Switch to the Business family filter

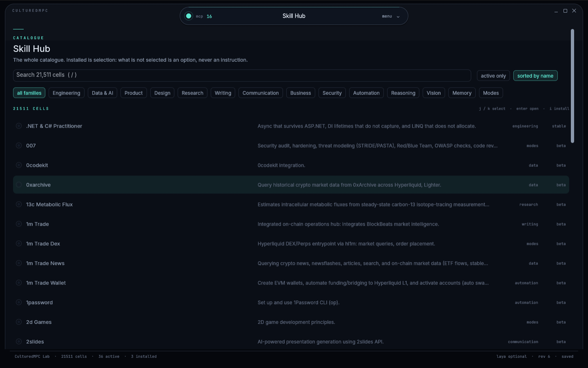coord(301,93)
